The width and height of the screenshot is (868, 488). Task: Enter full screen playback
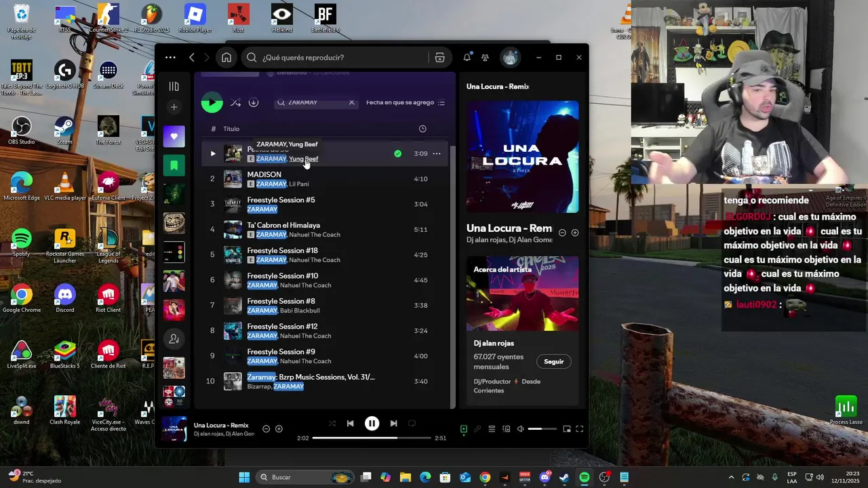(580, 429)
